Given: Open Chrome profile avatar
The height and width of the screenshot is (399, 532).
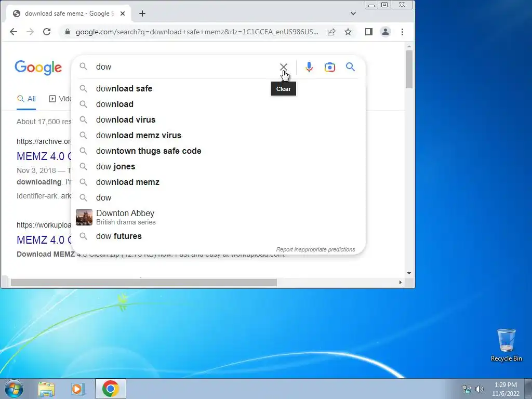Looking at the screenshot, I should pos(385,32).
